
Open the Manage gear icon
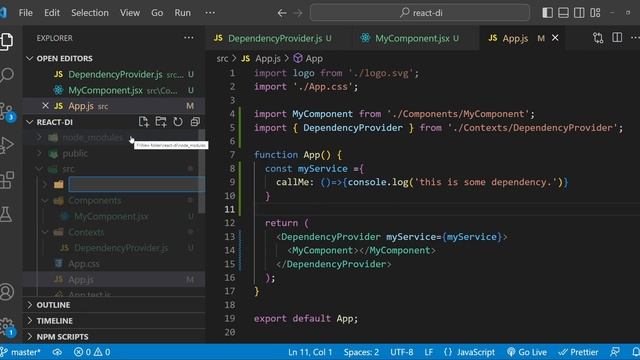coord(7,326)
